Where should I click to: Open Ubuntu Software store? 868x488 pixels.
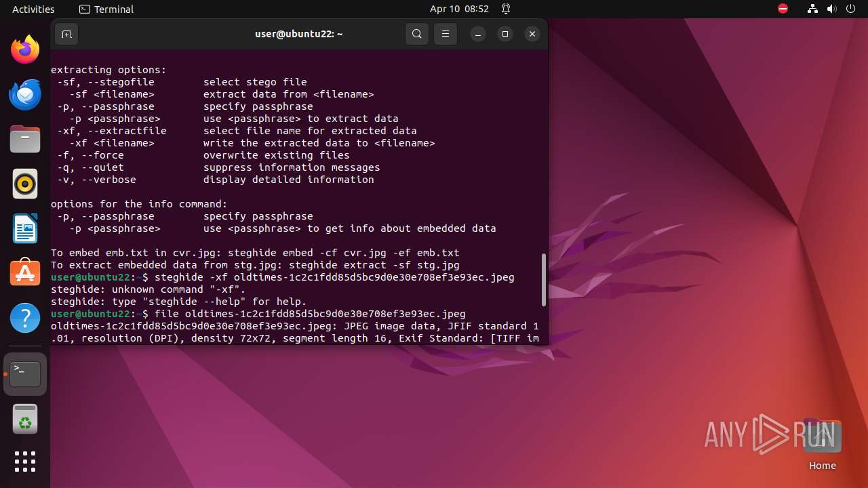coord(25,273)
